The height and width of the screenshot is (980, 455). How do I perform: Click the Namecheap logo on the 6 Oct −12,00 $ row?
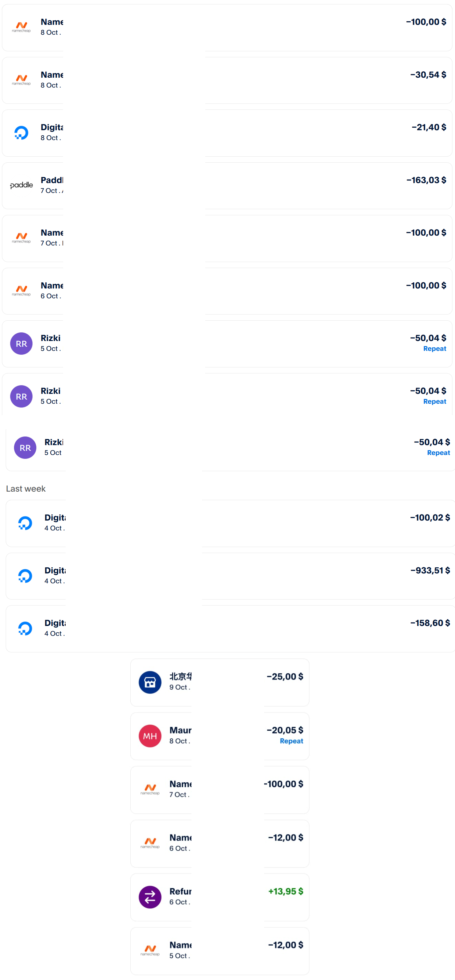coord(150,843)
